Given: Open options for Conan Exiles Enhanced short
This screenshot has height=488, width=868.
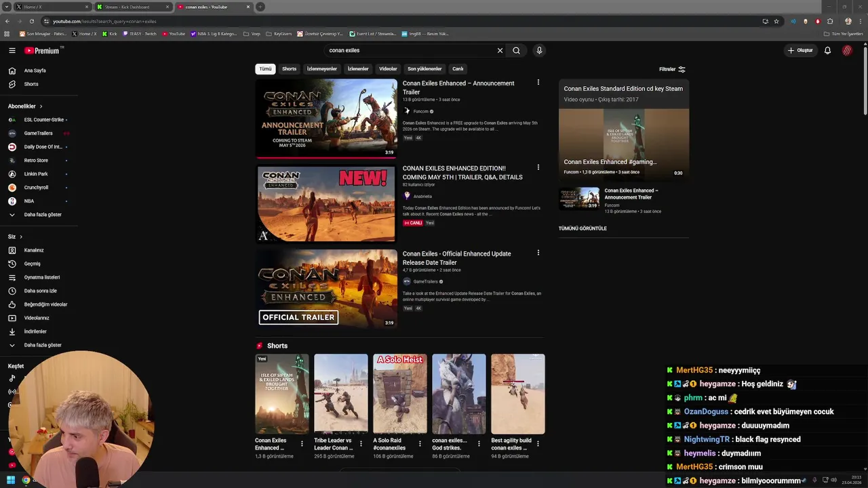Looking at the screenshot, I should (302, 444).
